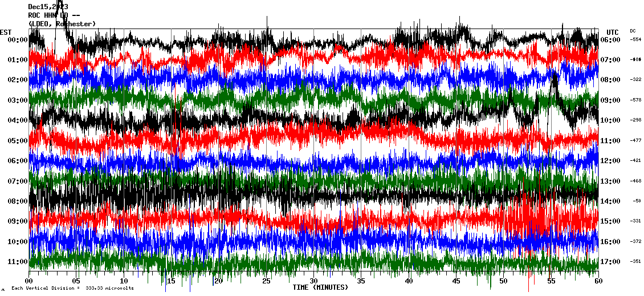Click the 30 minute tick label on the time axis

[314, 281]
